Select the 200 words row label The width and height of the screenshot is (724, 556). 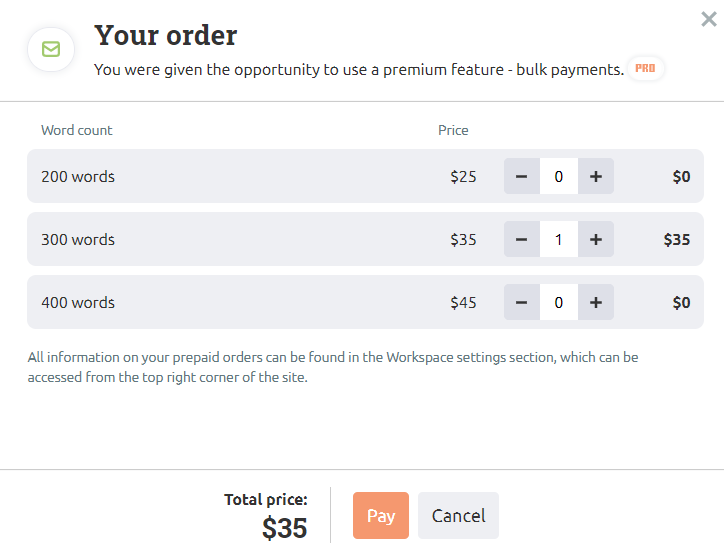78,176
